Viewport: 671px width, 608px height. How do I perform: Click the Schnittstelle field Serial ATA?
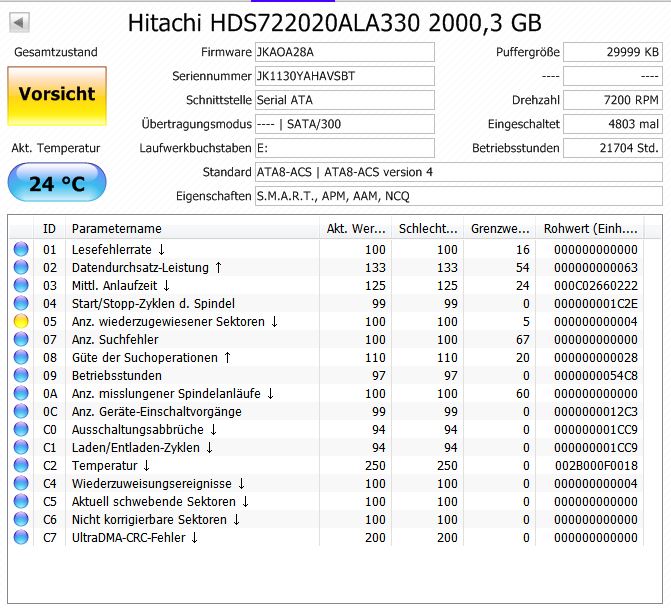tap(345, 100)
